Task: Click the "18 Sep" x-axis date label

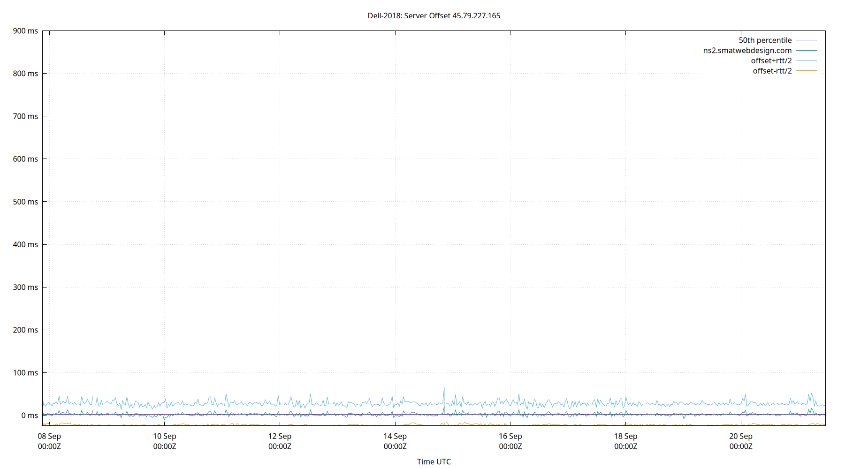Action: (x=625, y=436)
